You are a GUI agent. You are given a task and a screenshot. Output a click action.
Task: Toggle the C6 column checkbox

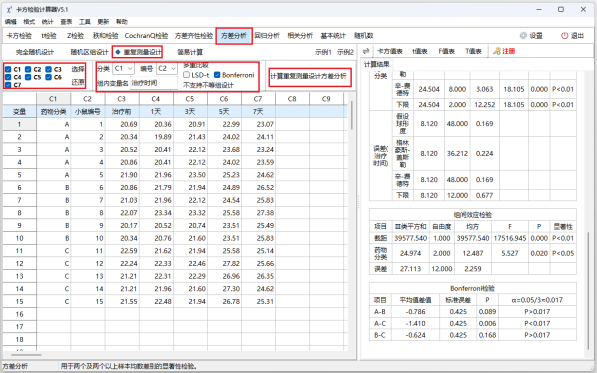pyautogui.click(x=48, y=77)
